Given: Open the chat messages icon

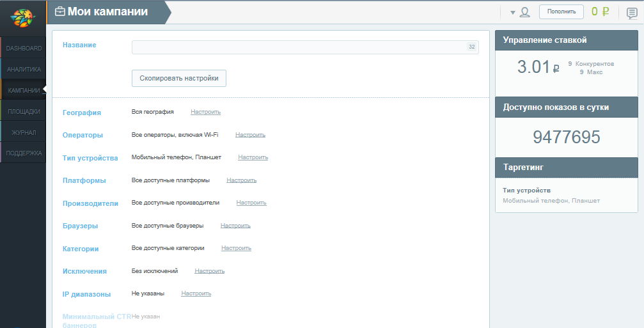Looking at the screenshot, I should click(x=632, y=13).
